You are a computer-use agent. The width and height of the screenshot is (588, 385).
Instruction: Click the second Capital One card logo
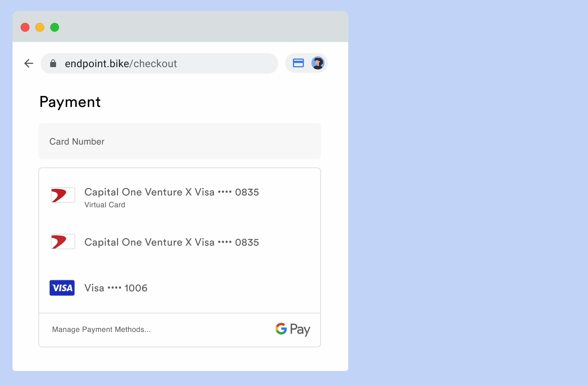63,242
